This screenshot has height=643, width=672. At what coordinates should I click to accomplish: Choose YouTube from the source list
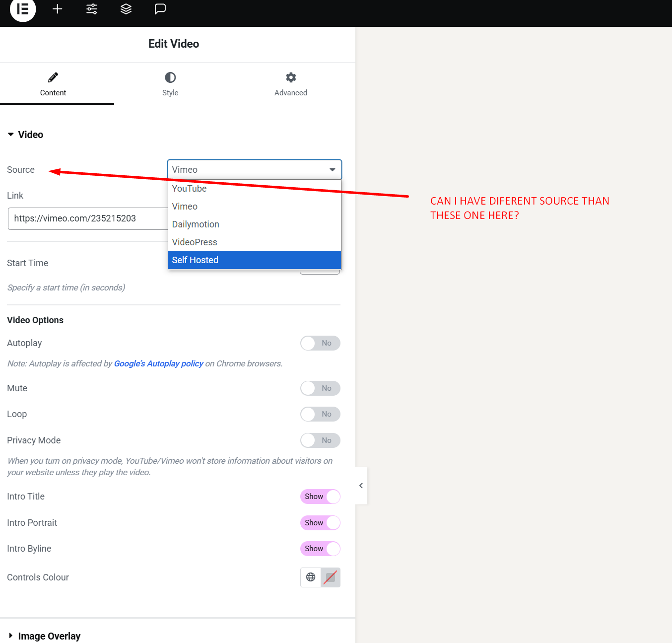pos(255,189)
